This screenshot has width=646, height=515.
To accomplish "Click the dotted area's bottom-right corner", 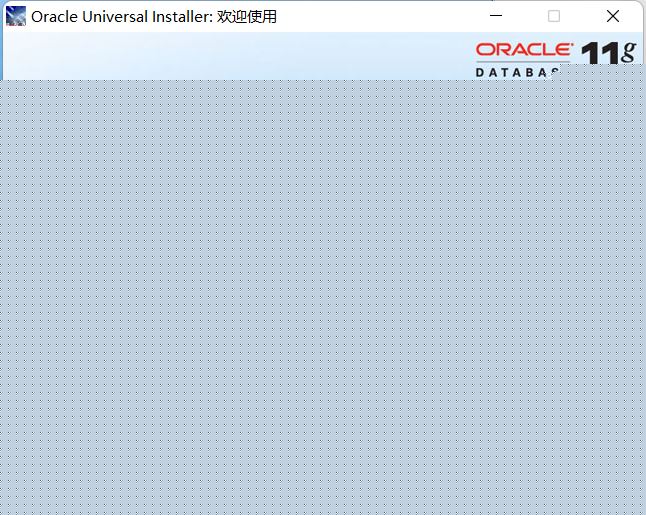I will 640,509.
